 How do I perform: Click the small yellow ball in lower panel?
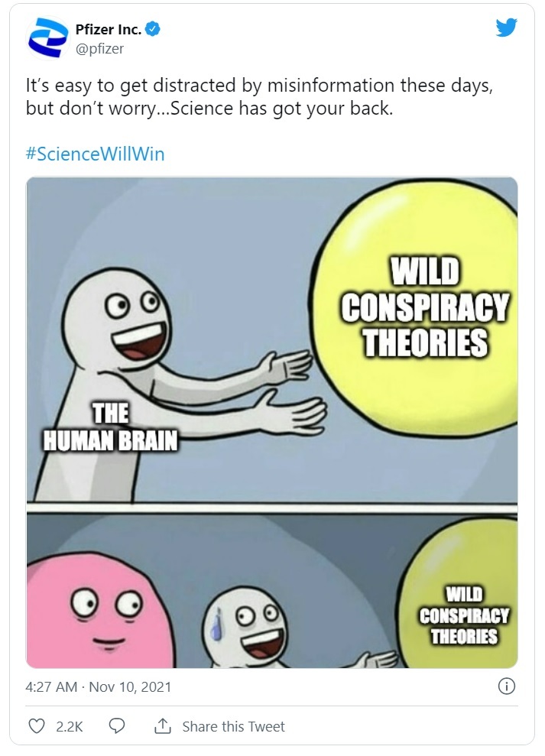pyautogui.click(x=459, y=595)
